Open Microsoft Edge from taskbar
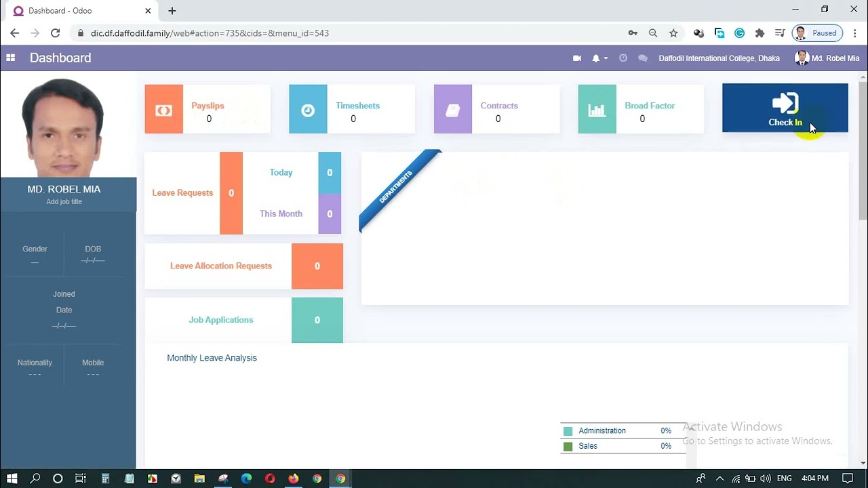This screenshot has width=868, height=488. click(x=247, y=479)
